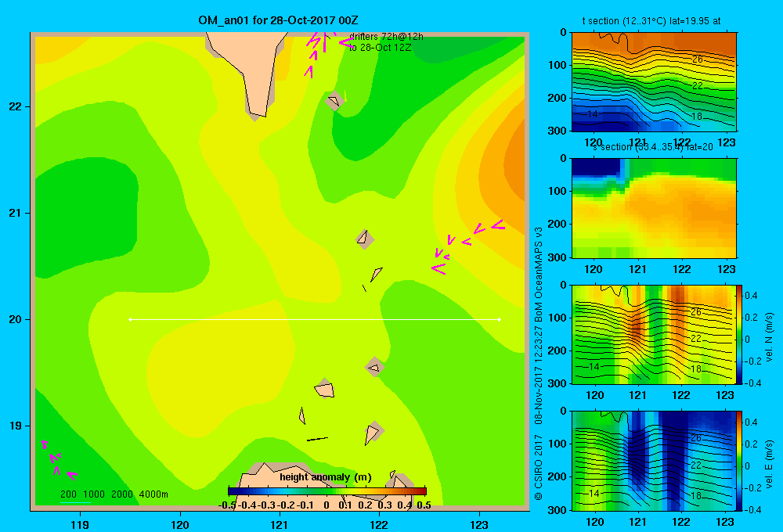The height and width of the screenshot is (532, 783).
Task: Click the "14" contour label in temperature section
Action: click(x=592, y=114)
